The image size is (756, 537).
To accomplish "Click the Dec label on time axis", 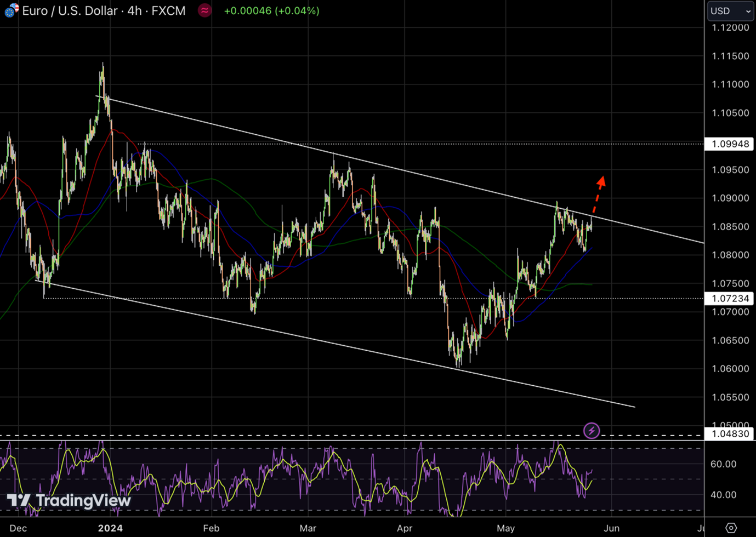I will (x=18, y=528).
